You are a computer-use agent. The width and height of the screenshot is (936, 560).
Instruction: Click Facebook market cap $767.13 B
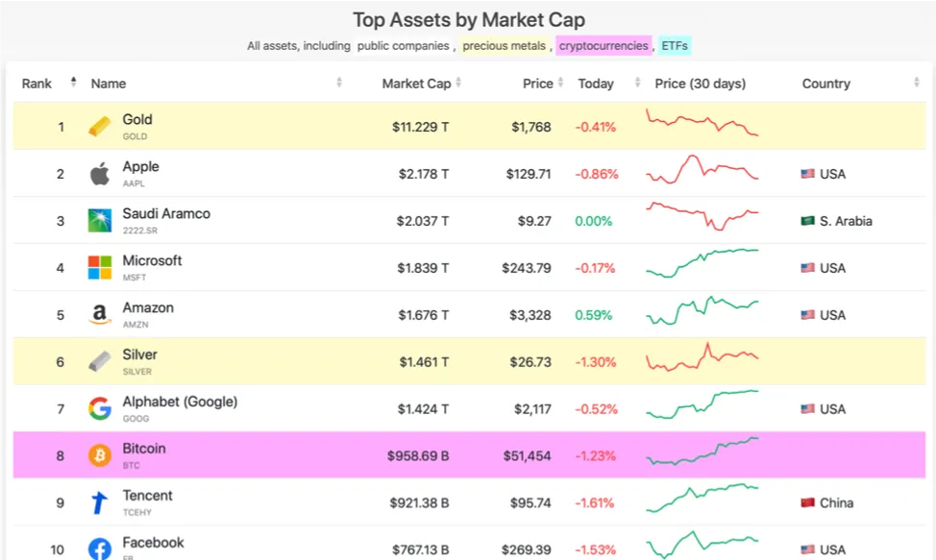(x=420, y=549)
